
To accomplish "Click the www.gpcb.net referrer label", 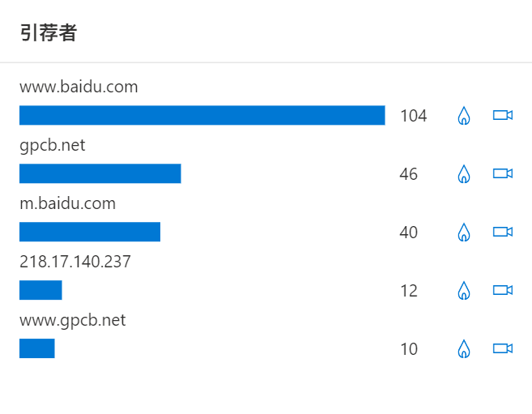I will pos(73,321).
